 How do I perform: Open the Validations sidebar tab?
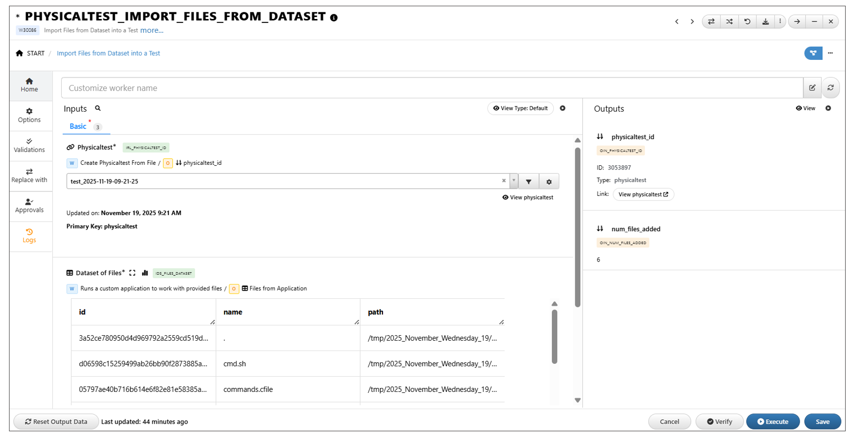29,145
